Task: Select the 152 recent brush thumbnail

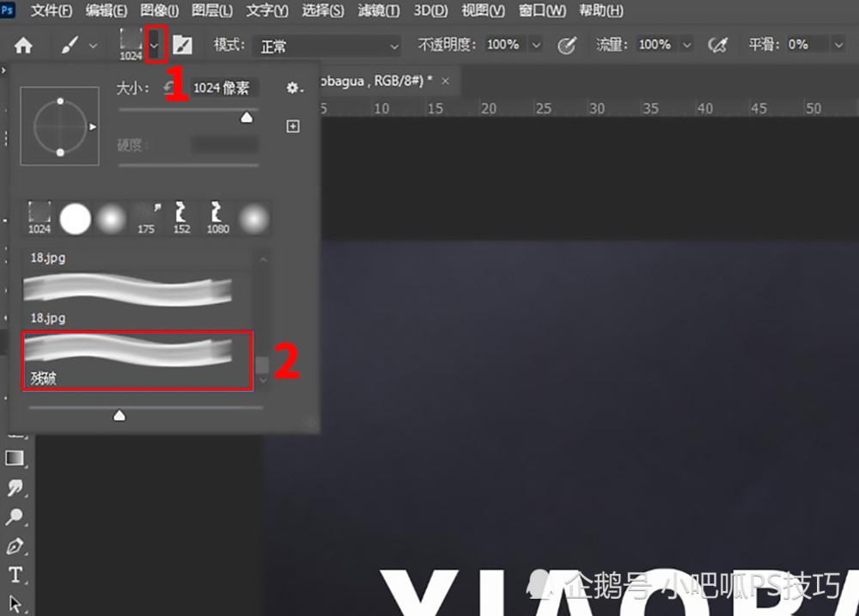Action: (181, 217)
